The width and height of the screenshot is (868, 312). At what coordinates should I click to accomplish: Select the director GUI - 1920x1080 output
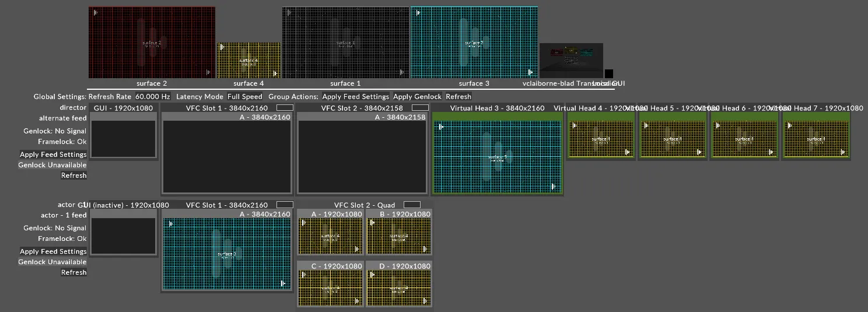(123, 139)
